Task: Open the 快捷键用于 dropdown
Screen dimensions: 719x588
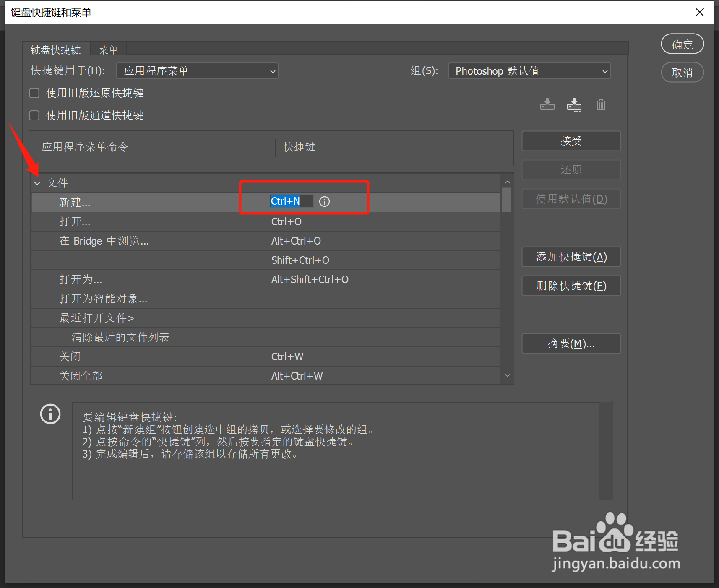Action: [x=197, y=71]
